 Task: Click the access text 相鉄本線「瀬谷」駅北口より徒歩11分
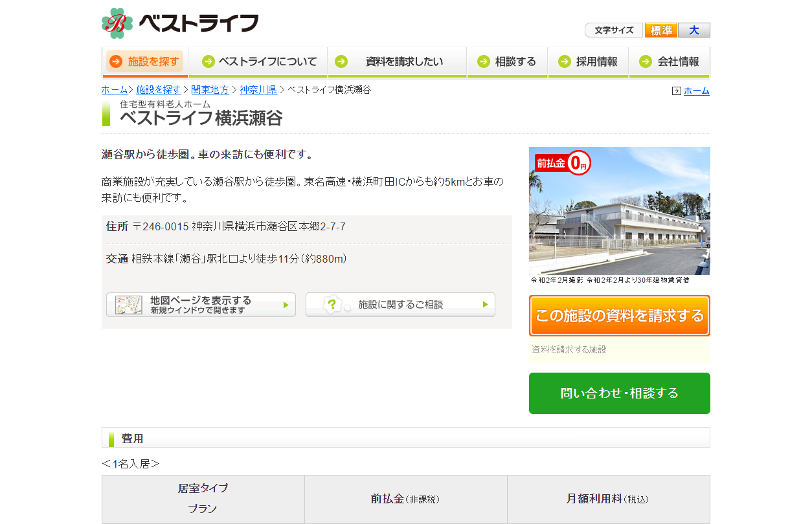(240, 259)
